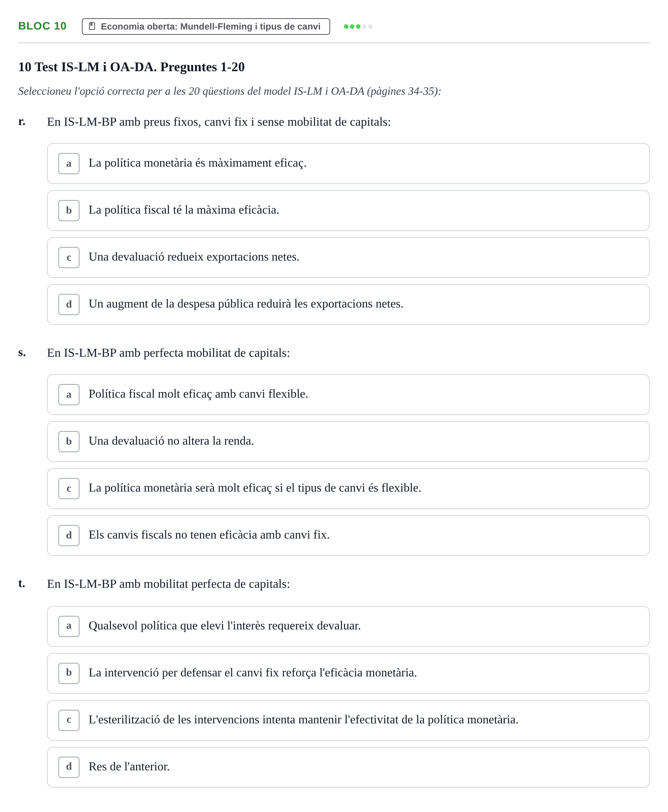
Task: Select option a letter box for question r
Action: tap(69, 164)
